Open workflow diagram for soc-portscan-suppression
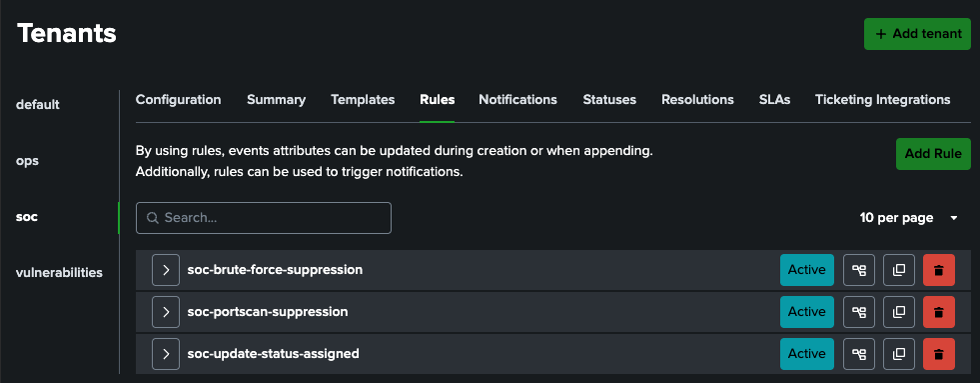Viewport: 980px width, 383px height. coord(859,312)
